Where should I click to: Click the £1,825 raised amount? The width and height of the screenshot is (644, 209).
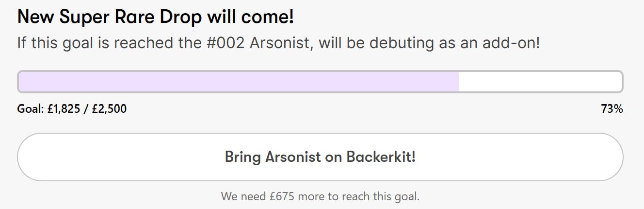(63, 109)
